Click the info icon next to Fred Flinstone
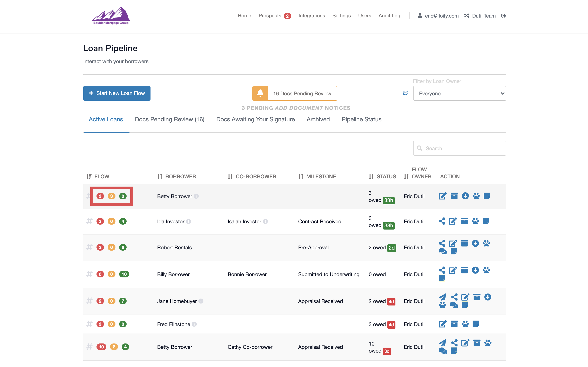Viewport: 588px width, 367px height. click(x=194, y=324)
